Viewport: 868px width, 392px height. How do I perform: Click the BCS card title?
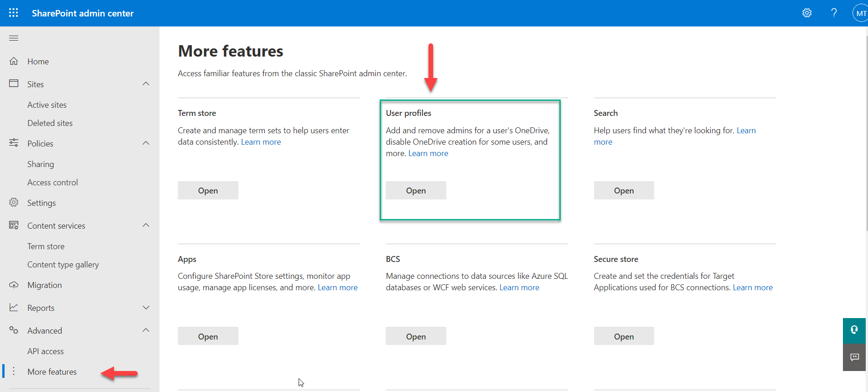(x=393, y=259)
